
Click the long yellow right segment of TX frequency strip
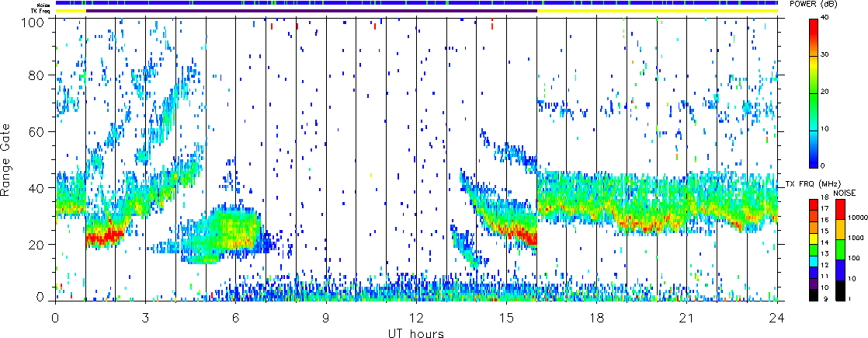tap(658, 11)
